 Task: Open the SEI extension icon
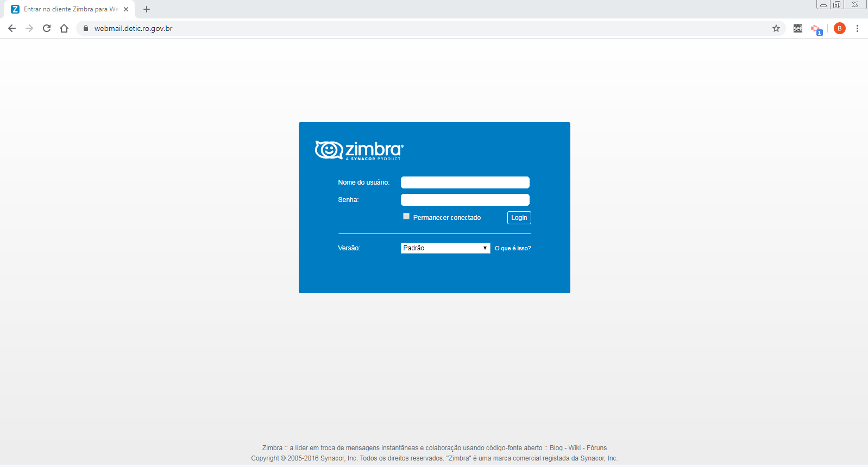tap(798, 28)
